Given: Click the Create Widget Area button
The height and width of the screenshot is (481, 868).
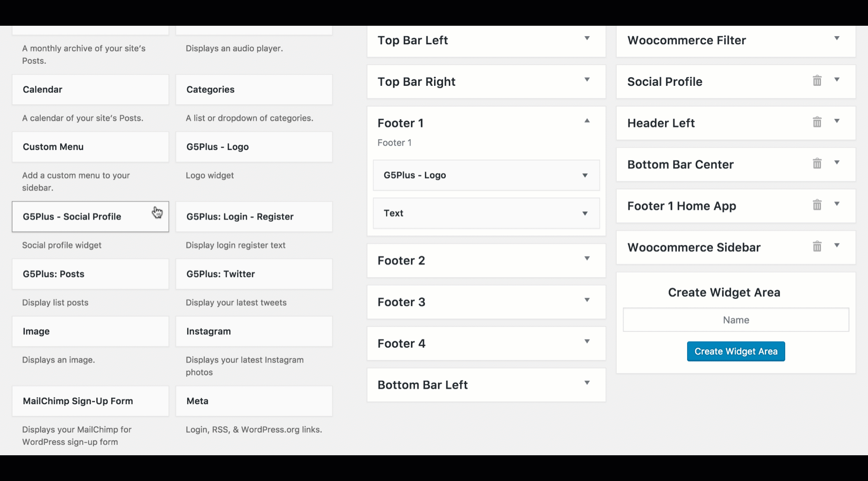Looking at the screenshot, I should (x=736, y=351).
